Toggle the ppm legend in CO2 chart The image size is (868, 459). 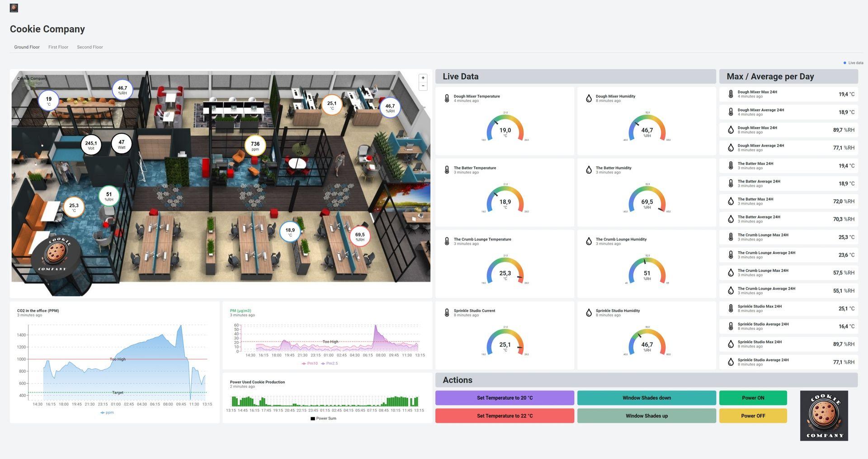tap(107, 412)
